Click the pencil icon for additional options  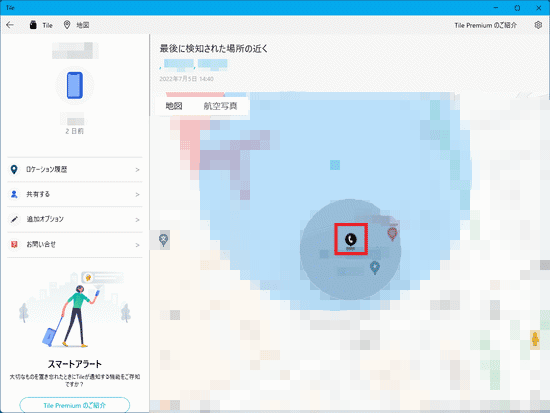tap(14, 219)
